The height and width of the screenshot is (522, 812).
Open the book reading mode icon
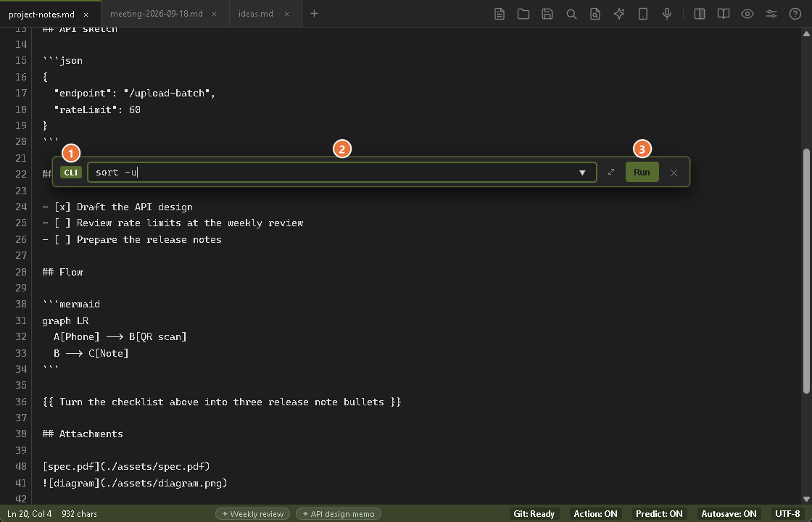(724, 14)
